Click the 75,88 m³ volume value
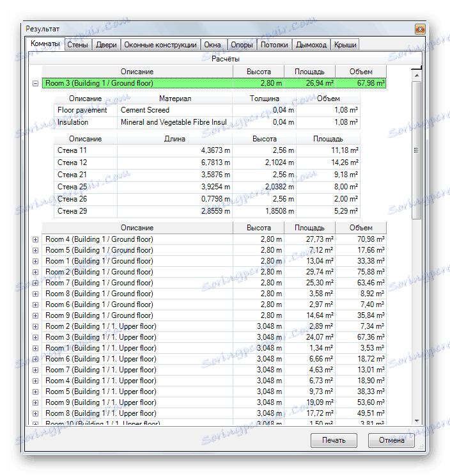 (x=371, y=272)
